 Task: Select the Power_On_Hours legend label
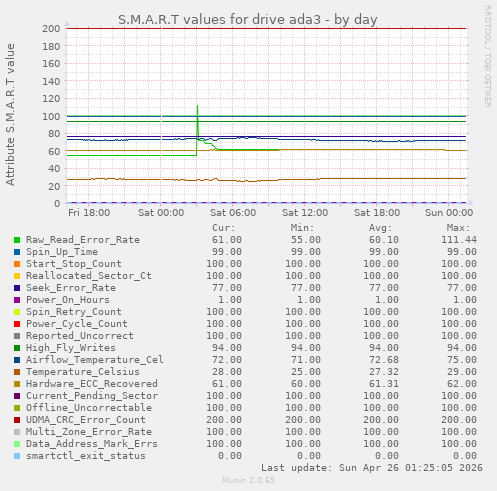tap(68, 300)
